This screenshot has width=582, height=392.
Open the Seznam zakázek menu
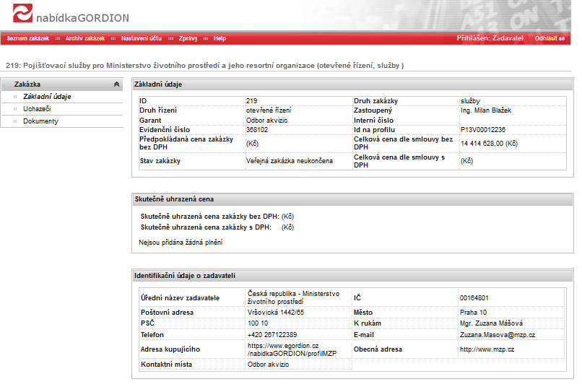[28, 38]
